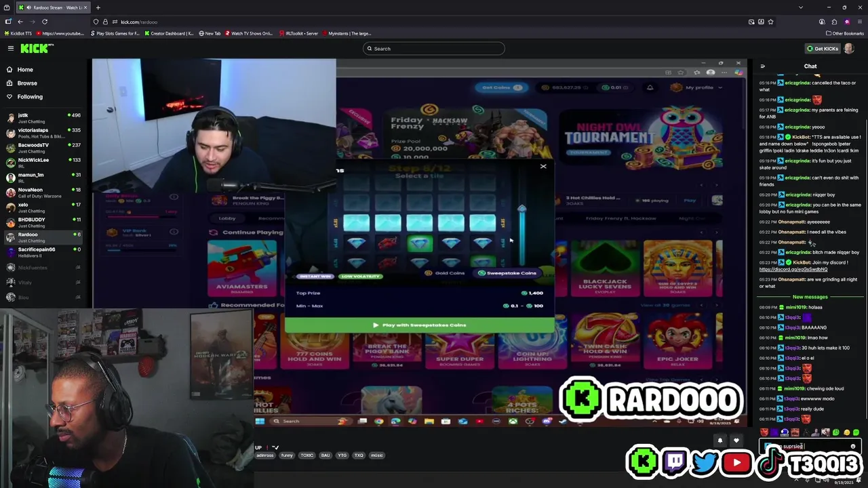The width and height of the screenshot is (868, 488).
Task: Expand the Other Bookmarks folder
Action: (x=845, y=33)
